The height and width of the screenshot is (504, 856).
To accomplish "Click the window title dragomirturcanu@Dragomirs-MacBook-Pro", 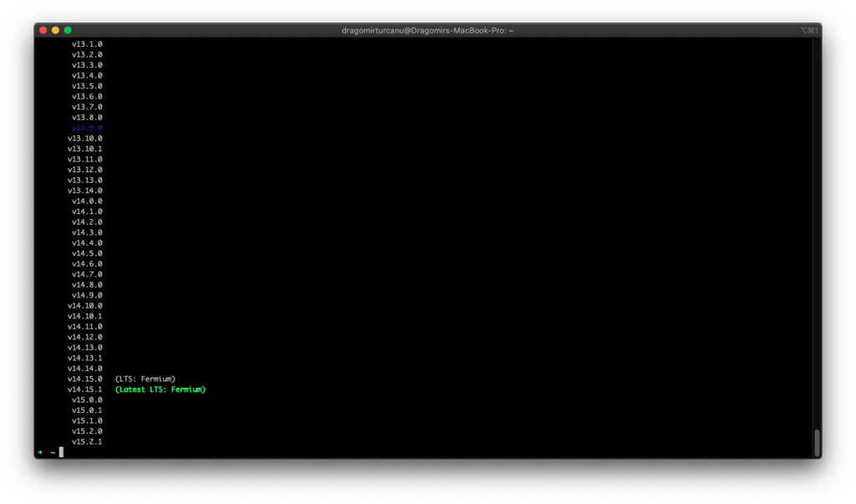I will coord(427,30).
